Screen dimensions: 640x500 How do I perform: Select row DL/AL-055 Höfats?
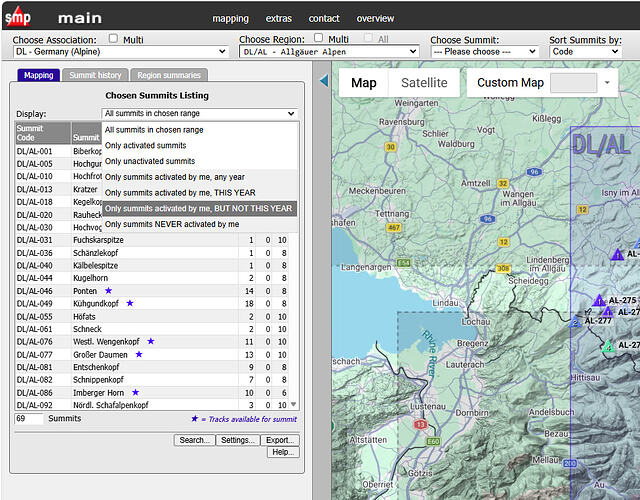coord(152,316)
